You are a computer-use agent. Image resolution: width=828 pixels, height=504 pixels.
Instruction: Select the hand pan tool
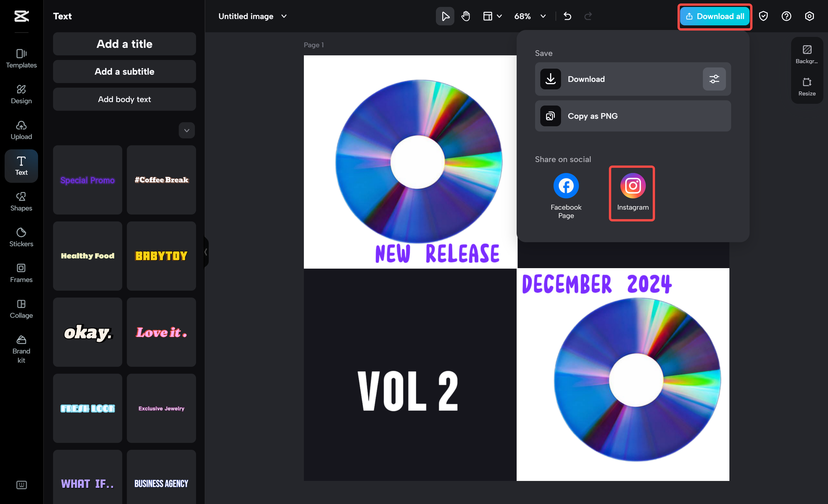pos(465,16)
